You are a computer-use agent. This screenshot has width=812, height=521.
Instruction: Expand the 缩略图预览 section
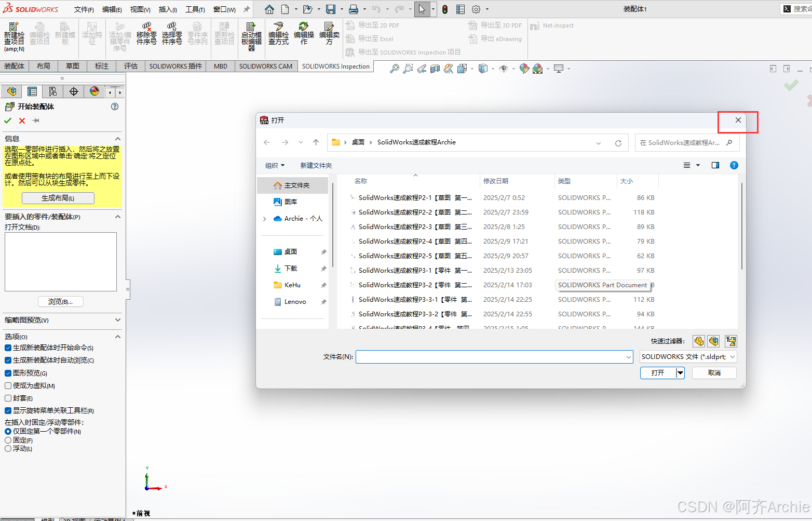(118, 320)
